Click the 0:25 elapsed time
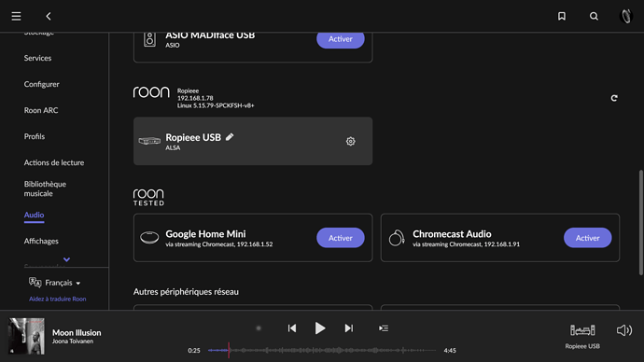 (x=194, y=351)
